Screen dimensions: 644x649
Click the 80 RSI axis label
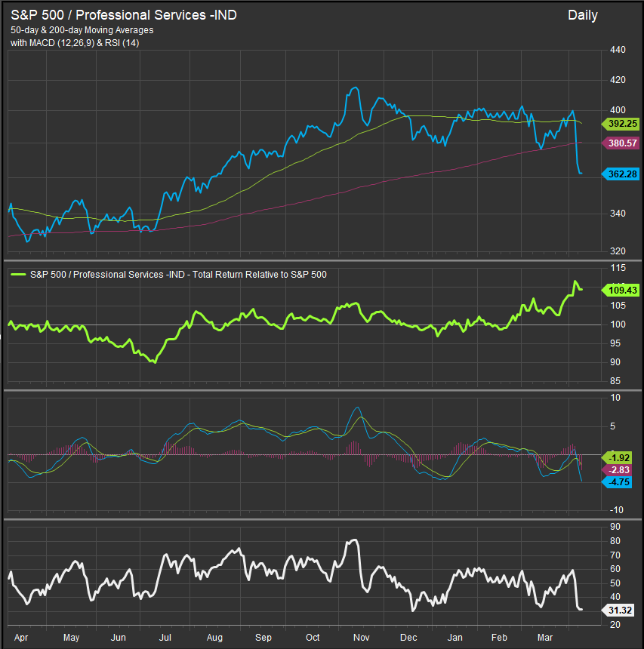click(615, 541)
